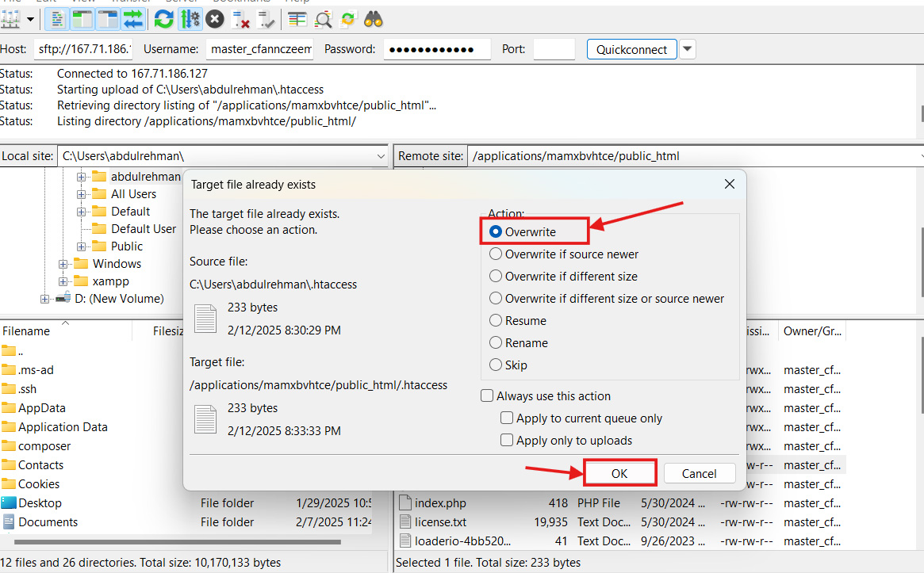
Task: Enable 'Always use this action' checkbox
Action: click(487, 396)
